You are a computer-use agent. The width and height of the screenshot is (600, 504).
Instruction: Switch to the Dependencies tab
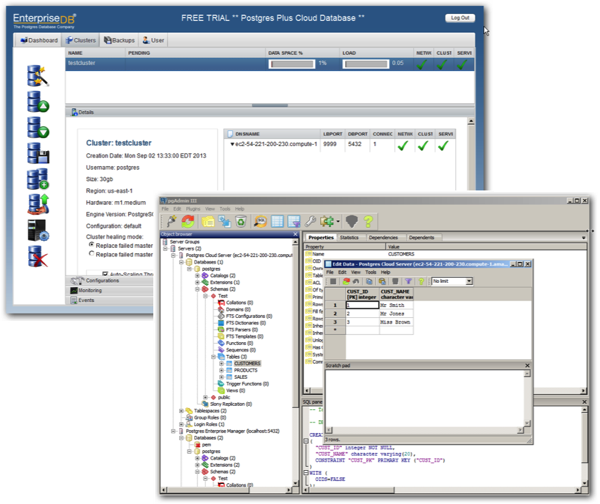(383, 238)
